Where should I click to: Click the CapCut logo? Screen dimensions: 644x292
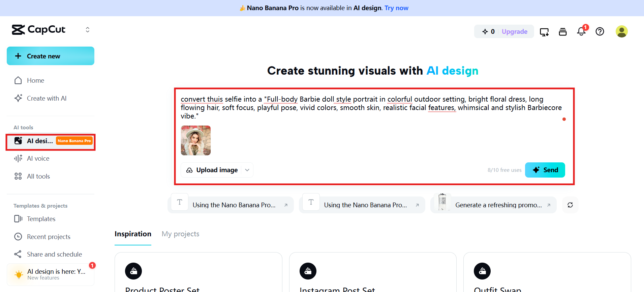[38, 30]
